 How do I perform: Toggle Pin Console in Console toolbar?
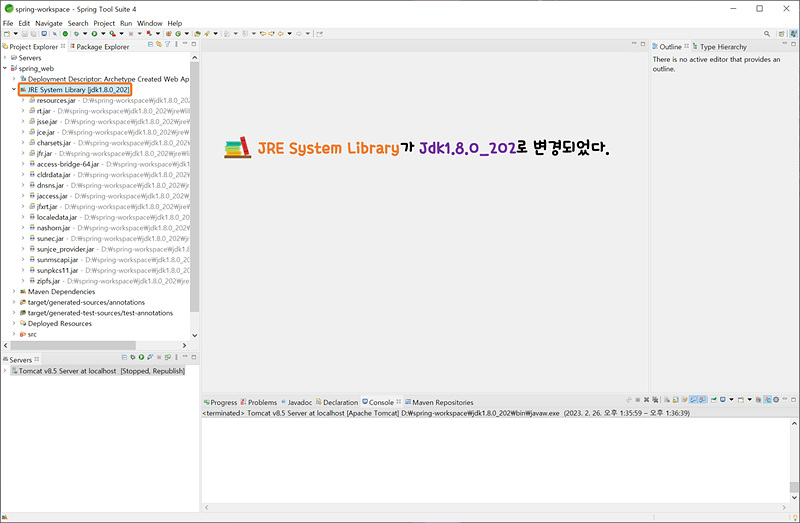point(714,400)
